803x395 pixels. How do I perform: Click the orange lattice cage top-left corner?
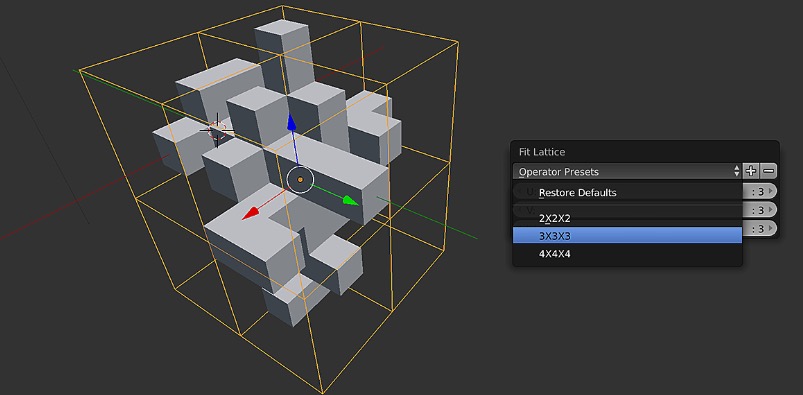point(79,71)
